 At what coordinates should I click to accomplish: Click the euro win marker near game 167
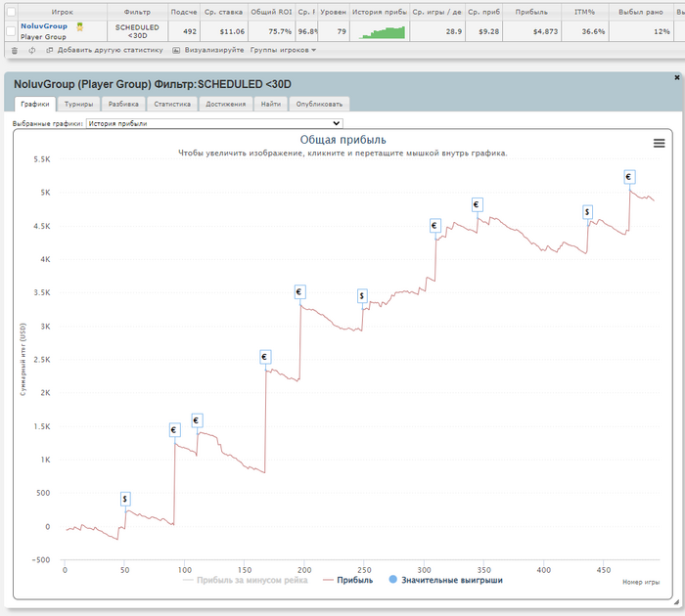[265, 357]
